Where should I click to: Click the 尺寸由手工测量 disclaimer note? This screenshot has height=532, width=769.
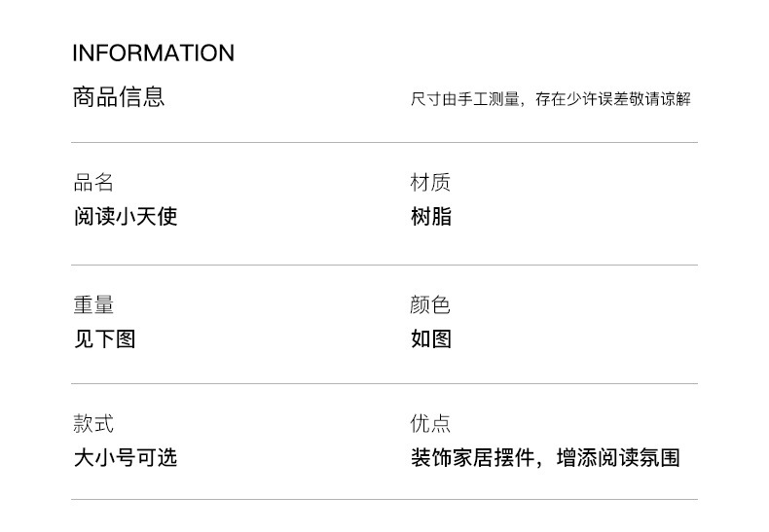click(x=550, y=99)
